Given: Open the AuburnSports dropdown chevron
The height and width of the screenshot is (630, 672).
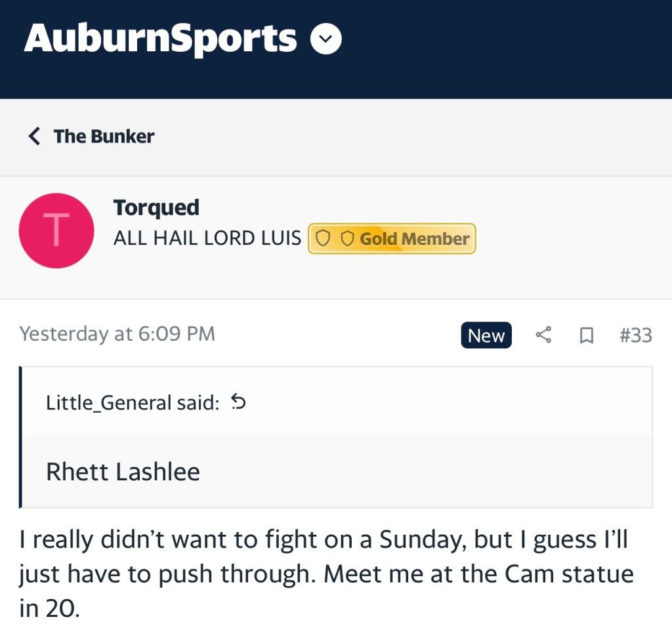Looking at the screenshot, I should pyautogui.click(x=325, y=40).
